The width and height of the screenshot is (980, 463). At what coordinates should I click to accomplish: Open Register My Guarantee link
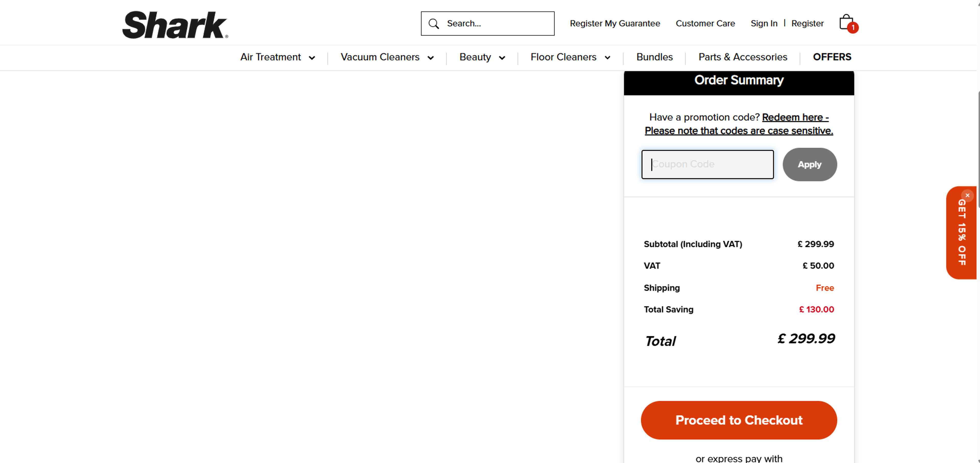pos(615,24)
